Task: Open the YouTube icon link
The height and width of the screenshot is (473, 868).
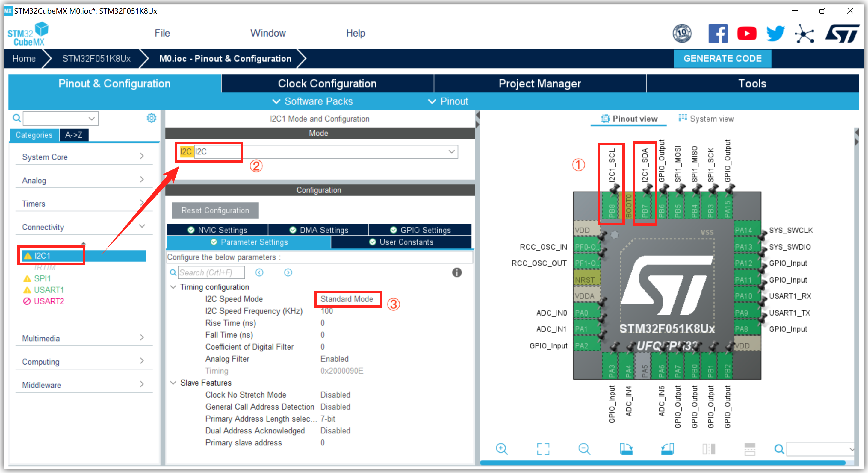Action: tap(746, 33)
